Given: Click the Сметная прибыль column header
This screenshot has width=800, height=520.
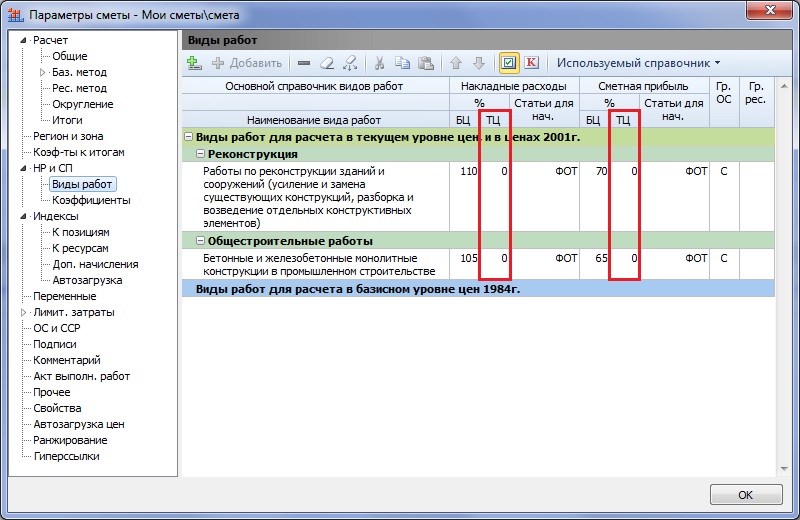Looking at the screenshot, I should click(644, 86).
